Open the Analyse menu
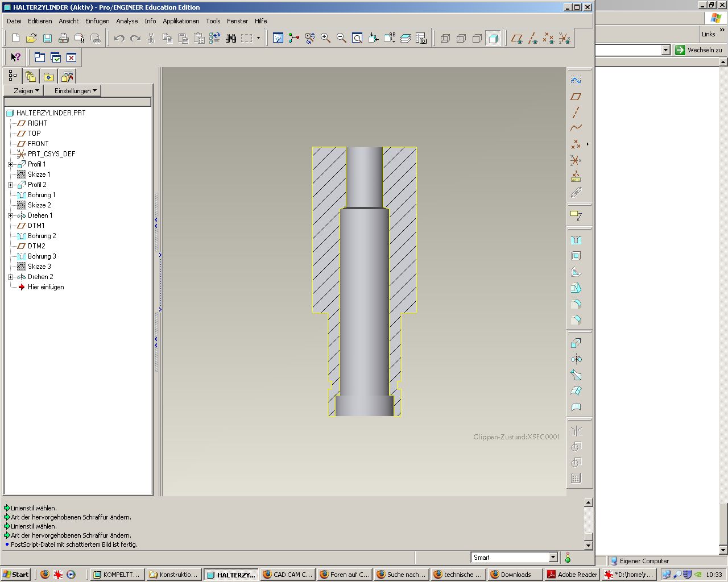Image resolution: width=728 pixels, height=582 pixels. pos(127,21)
